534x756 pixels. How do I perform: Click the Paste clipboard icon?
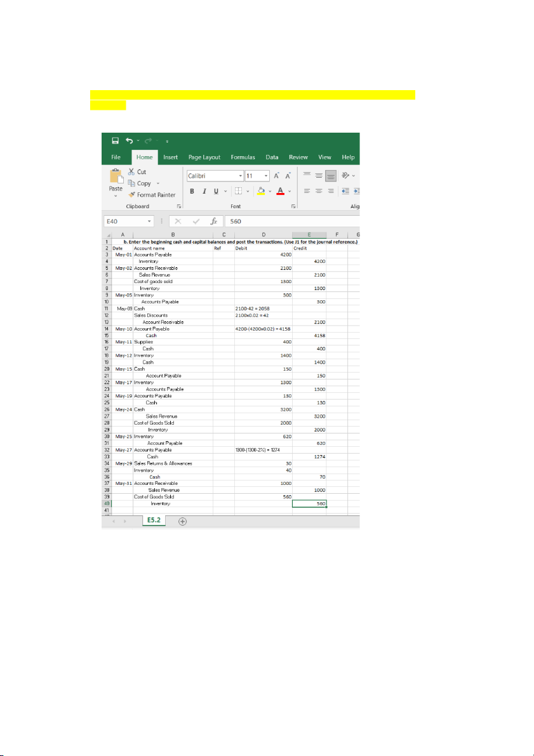(116, 178)
